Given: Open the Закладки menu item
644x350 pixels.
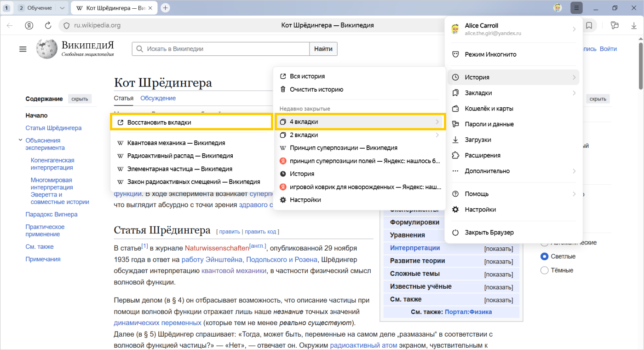Looking at the screenshot, I should 513,93.
